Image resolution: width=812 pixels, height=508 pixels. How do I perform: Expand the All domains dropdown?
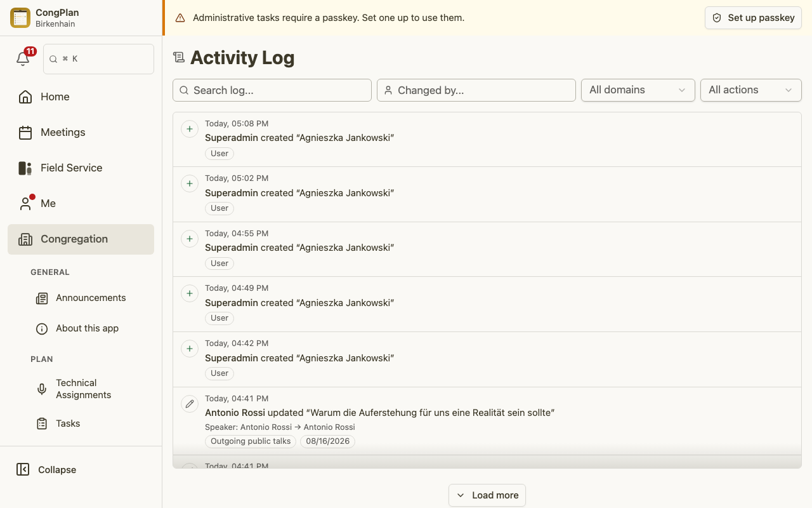point(638,90)
